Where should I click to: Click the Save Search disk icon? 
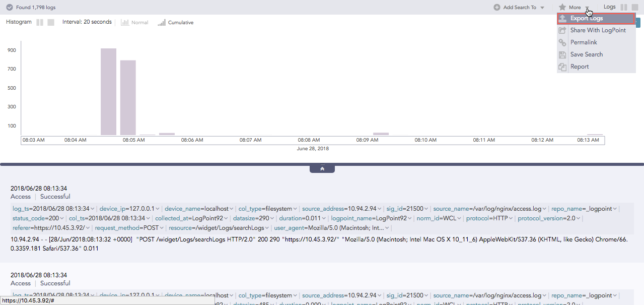pyautogui.click(x=562, y=54)
